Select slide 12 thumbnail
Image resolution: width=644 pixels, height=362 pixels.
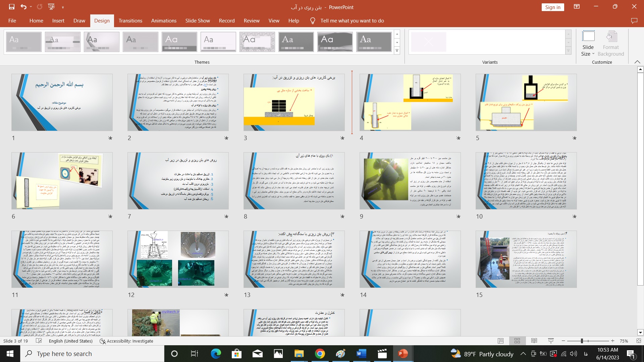[x=178, y=259]
